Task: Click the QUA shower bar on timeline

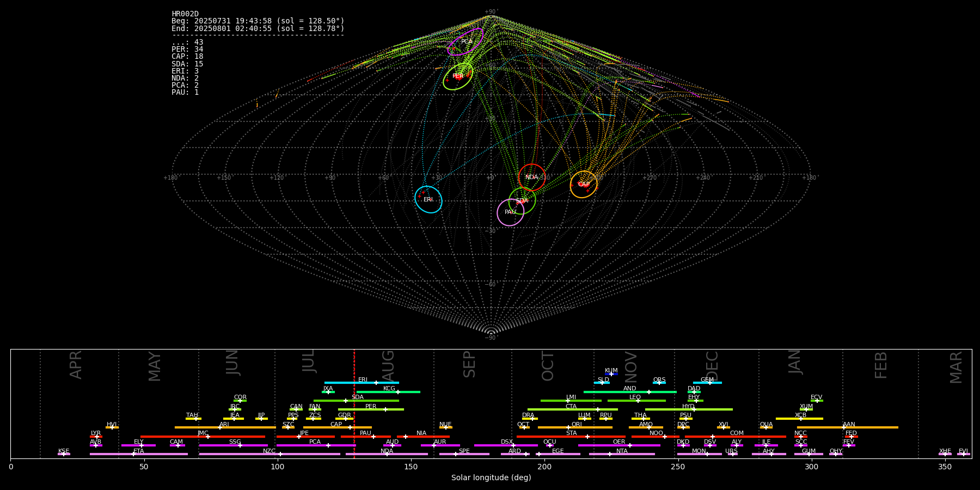Action: (x=766, y=427)
